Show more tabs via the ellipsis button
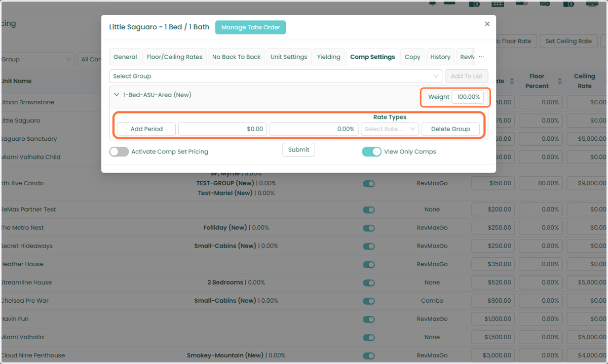Viewport: 608px width, 364px height. click(x=481, y=57)
